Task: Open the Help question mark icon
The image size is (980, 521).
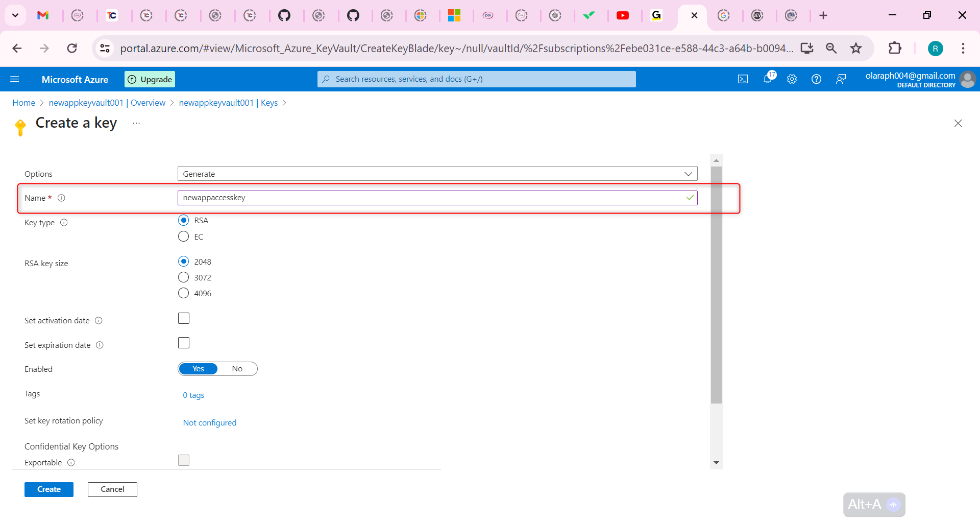Action: (816, 79)
